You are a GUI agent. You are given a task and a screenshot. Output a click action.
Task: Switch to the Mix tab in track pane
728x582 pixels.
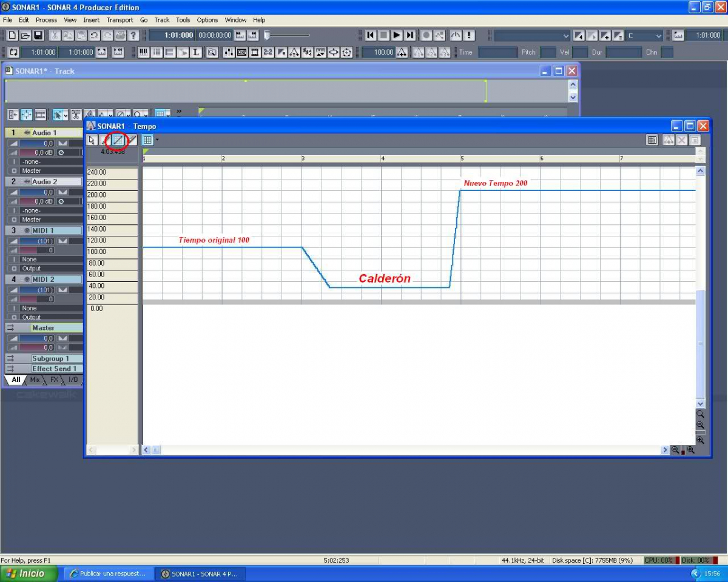click(x=35, y=380)
